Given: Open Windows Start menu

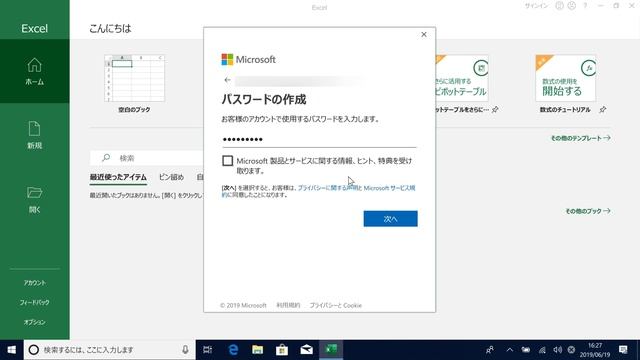Looking at the screenshot, I should (x=11, y=350).
